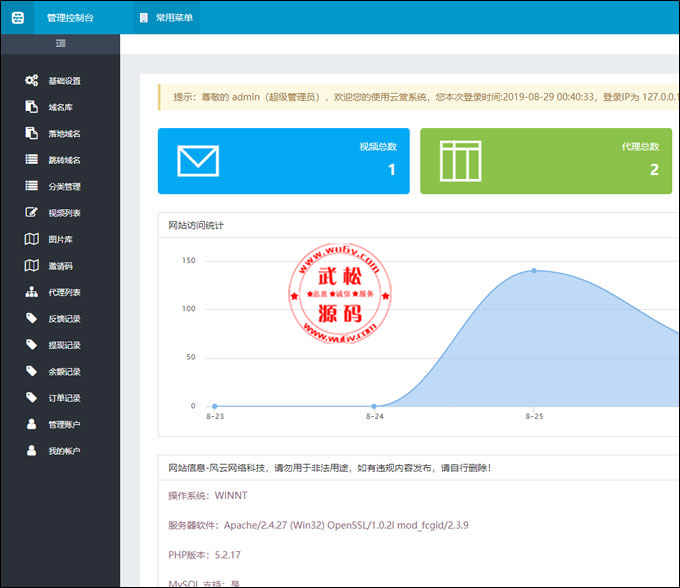This screenshot has height=588, width=680.
Task: Open the 常用菜单 menu
Action: (166, 18)
